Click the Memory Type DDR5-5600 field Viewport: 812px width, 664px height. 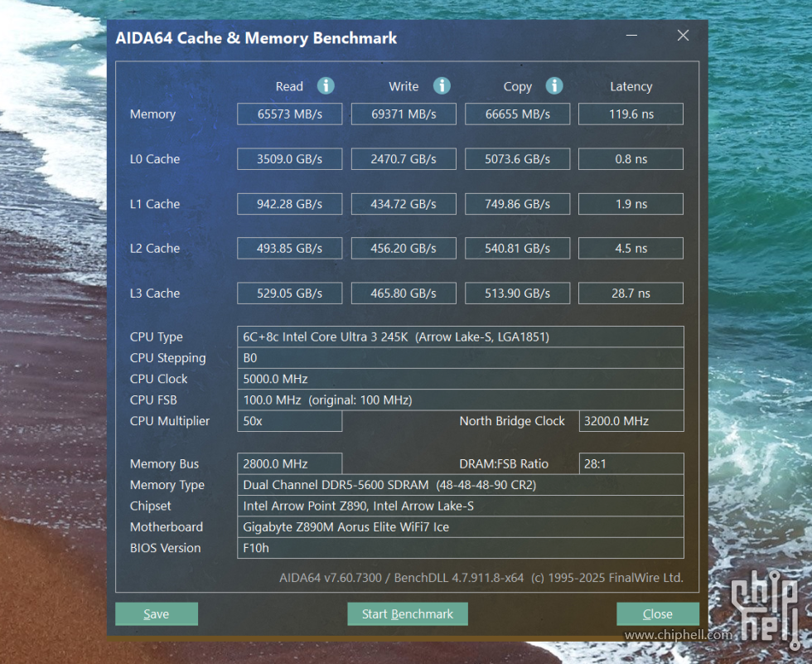click(461, 485)
